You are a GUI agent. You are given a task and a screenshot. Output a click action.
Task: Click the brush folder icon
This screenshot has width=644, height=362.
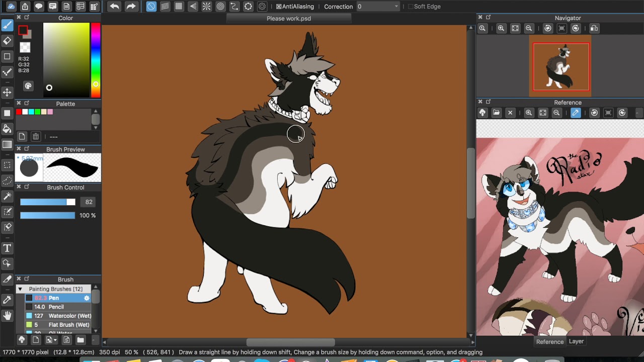[80, 340]
